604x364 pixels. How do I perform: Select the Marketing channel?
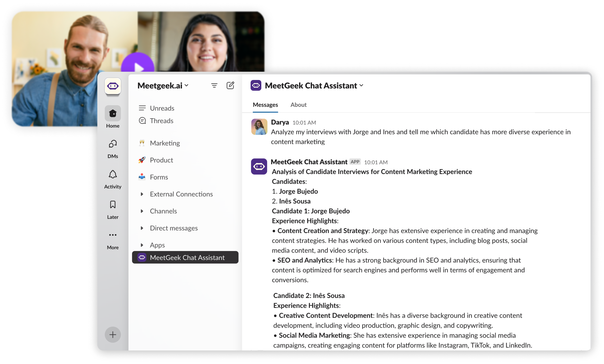tap(165, 143)
